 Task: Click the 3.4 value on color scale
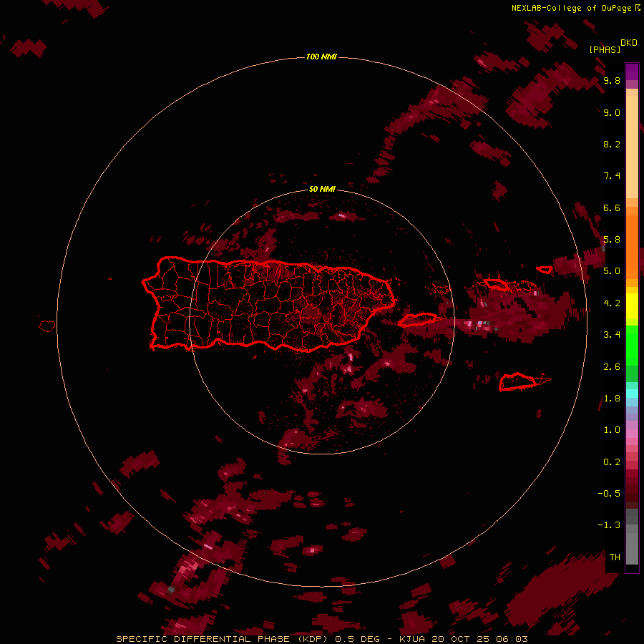coord(612,335)
